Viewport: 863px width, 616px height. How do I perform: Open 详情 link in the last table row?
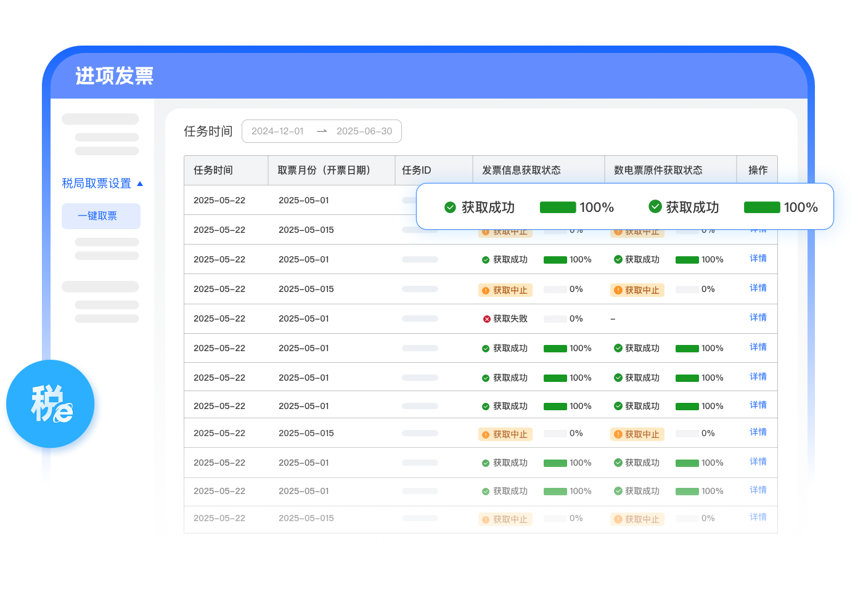point(758,517)
